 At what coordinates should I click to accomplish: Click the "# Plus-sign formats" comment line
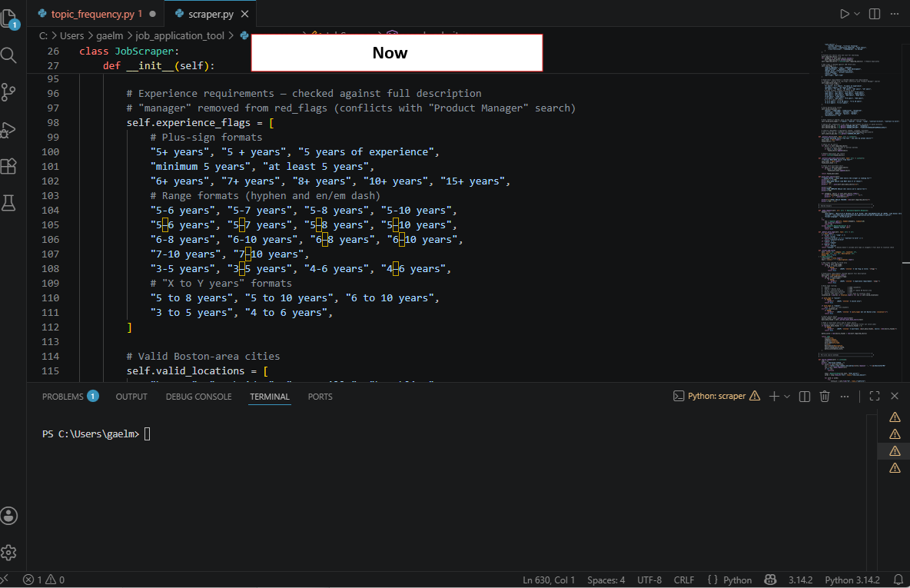(x=206, y=137)
